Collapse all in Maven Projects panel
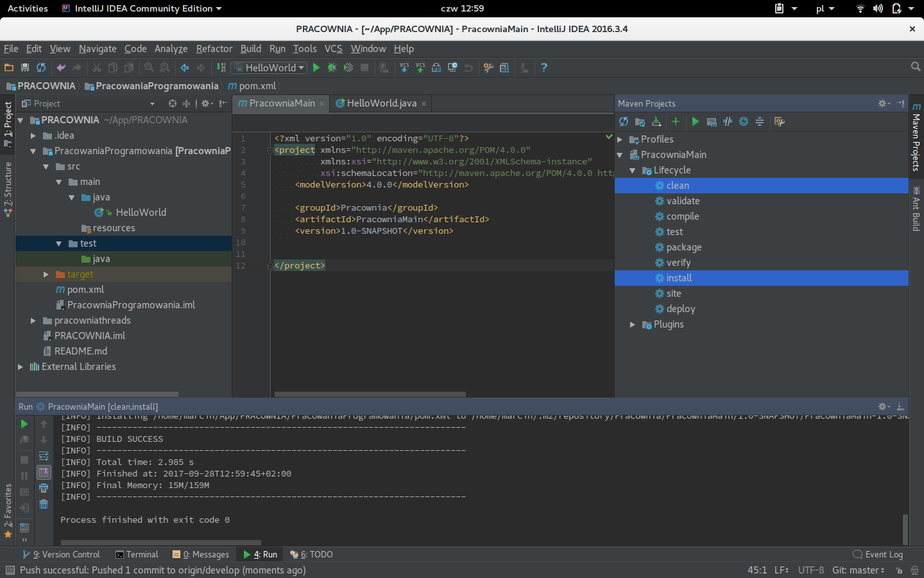This screenshot has width=924, height=578. (760, 121)
